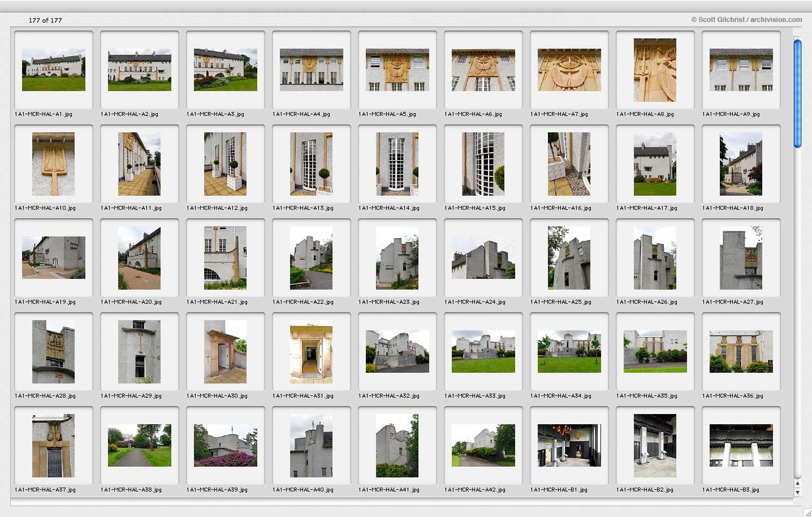
Task: Choose thumbnail 1A1-MCR-HAL-A20.jpg
Action: [140, 258]
